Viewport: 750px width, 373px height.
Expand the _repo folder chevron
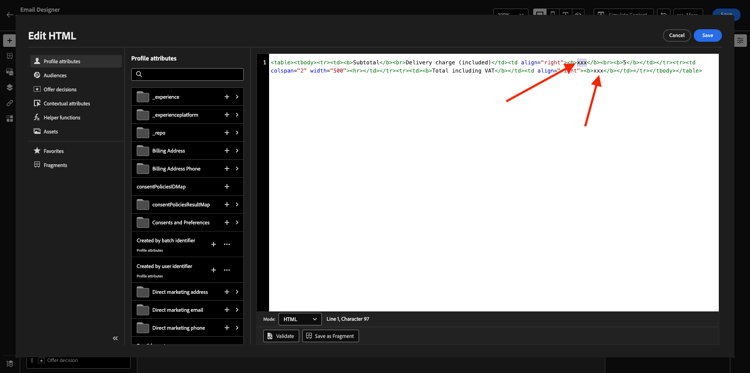click(237, 133)
